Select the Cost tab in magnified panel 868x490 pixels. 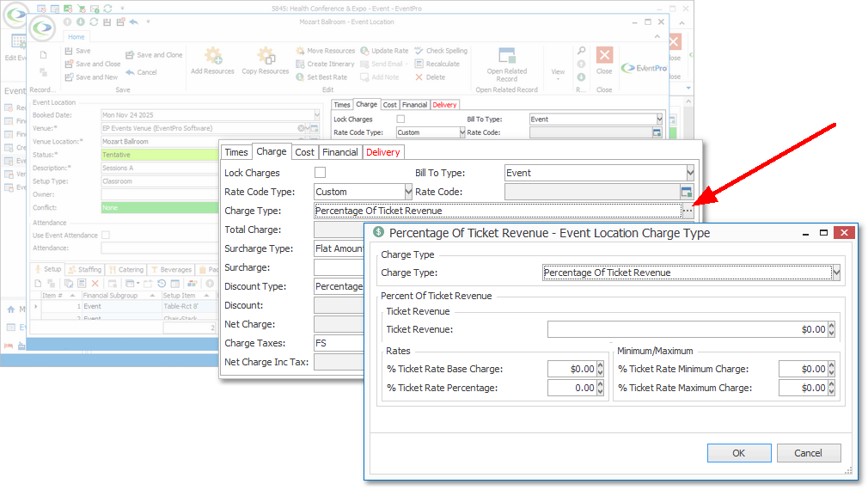point(304,152)
